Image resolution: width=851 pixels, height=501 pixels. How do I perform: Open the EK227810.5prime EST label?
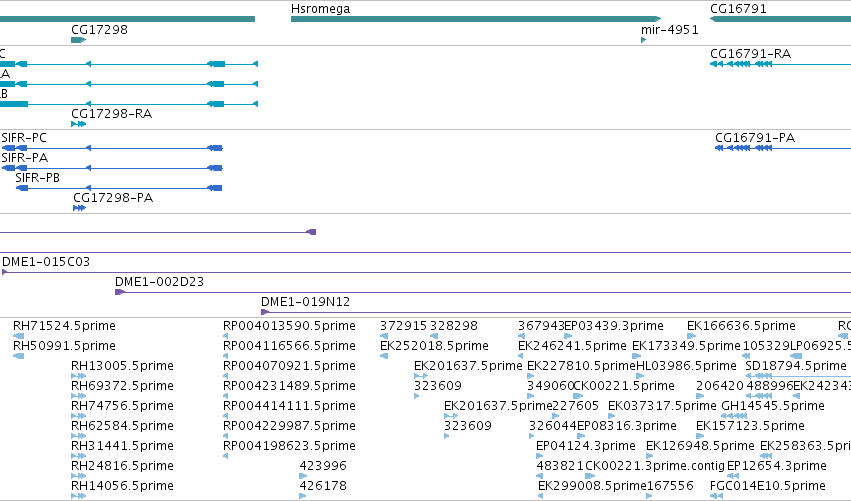tap(581, 366)
